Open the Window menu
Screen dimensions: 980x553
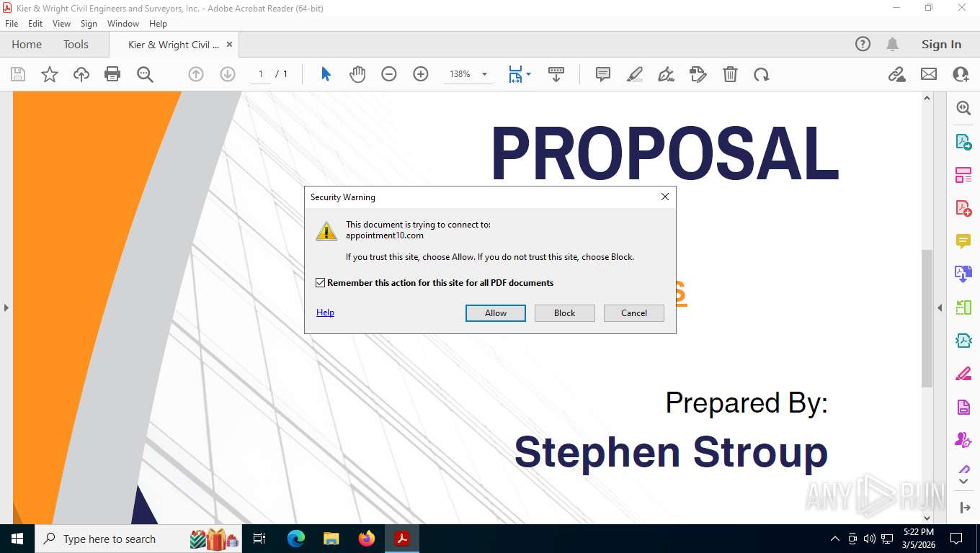tap(123, 24)
